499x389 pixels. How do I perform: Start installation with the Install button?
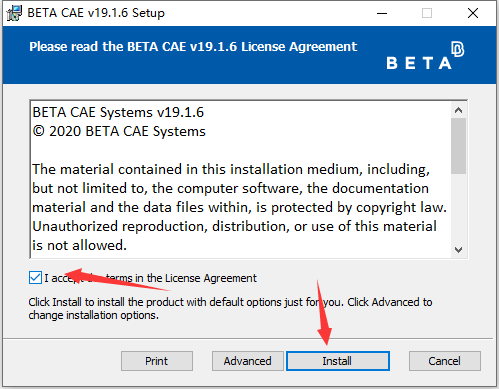(338, 361)
